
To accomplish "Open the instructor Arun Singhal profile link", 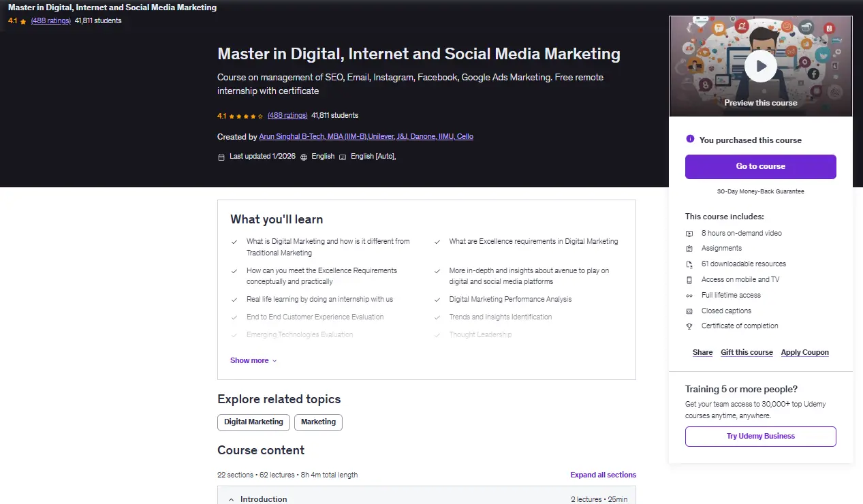I will click(x=366, y=137).
